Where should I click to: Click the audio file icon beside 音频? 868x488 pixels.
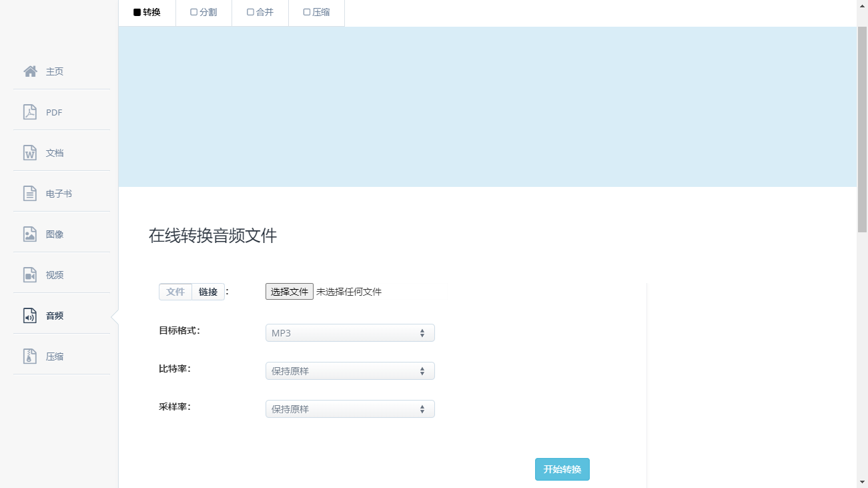tap(30, 316)
